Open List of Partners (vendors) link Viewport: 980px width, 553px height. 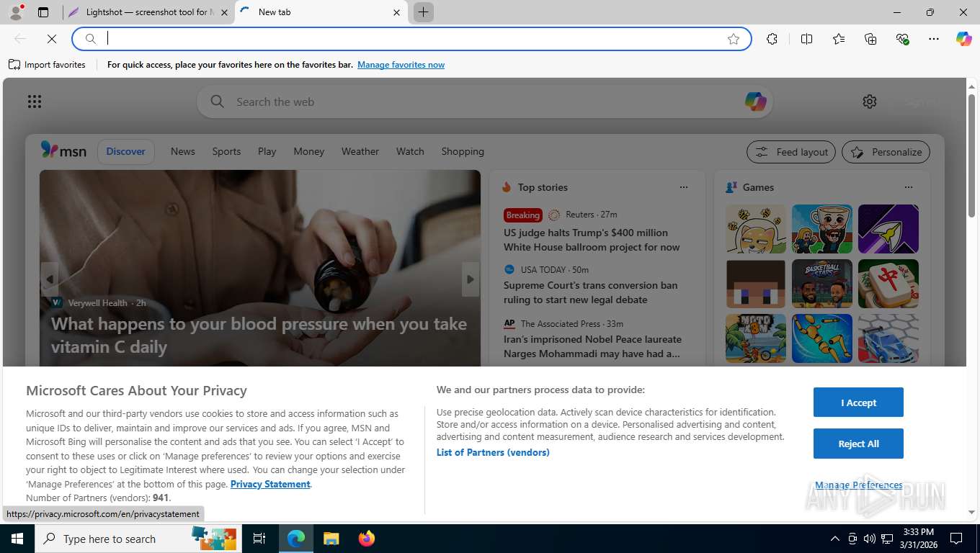click(x=493, y=452)
